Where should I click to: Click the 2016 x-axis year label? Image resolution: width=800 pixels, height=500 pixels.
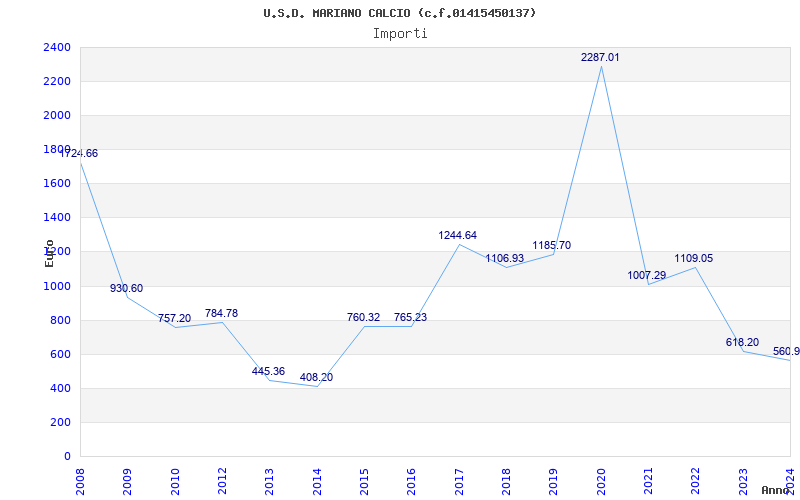point(411,481)
